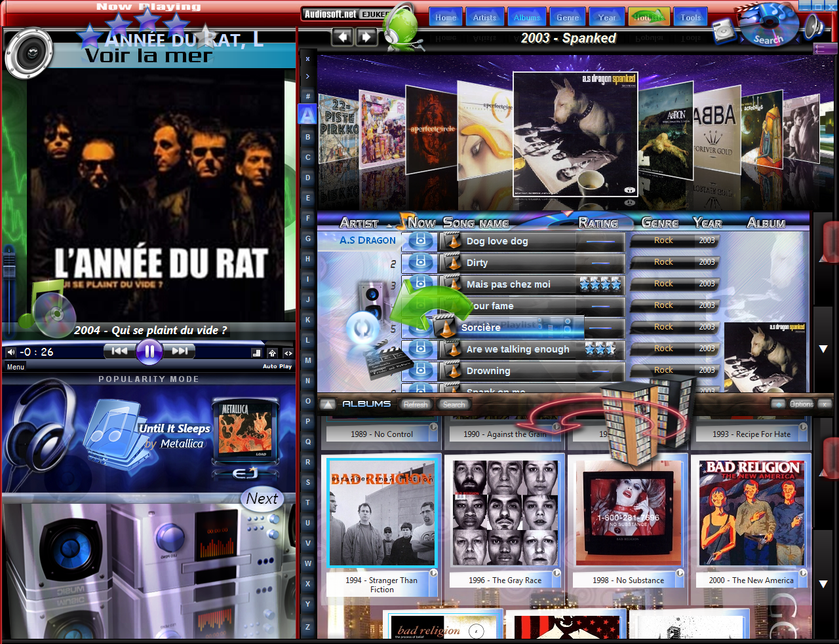Open the Search disc icon
Viewport: 839px width, 644px height.
[768, 25]
